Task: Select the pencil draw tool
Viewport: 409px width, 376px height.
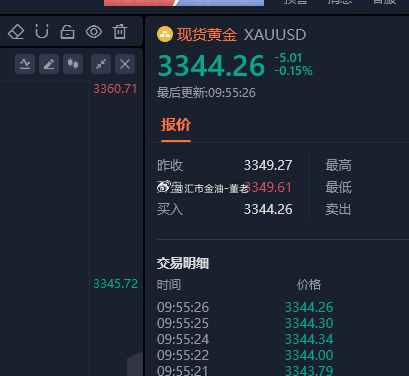Action: (x=49, y=64)
